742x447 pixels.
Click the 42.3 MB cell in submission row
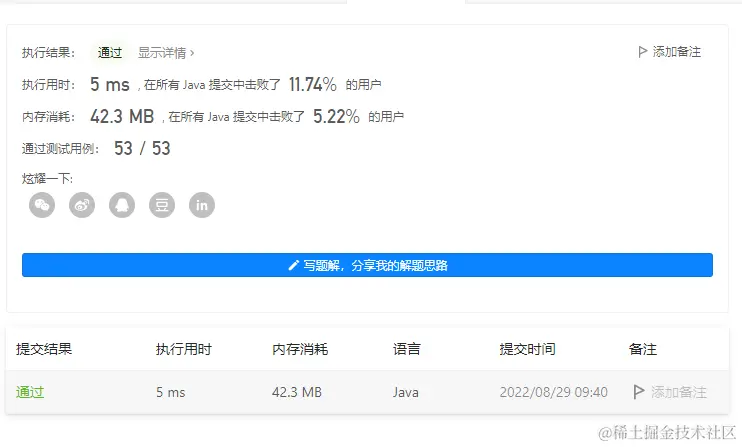(x=297, y=392)
